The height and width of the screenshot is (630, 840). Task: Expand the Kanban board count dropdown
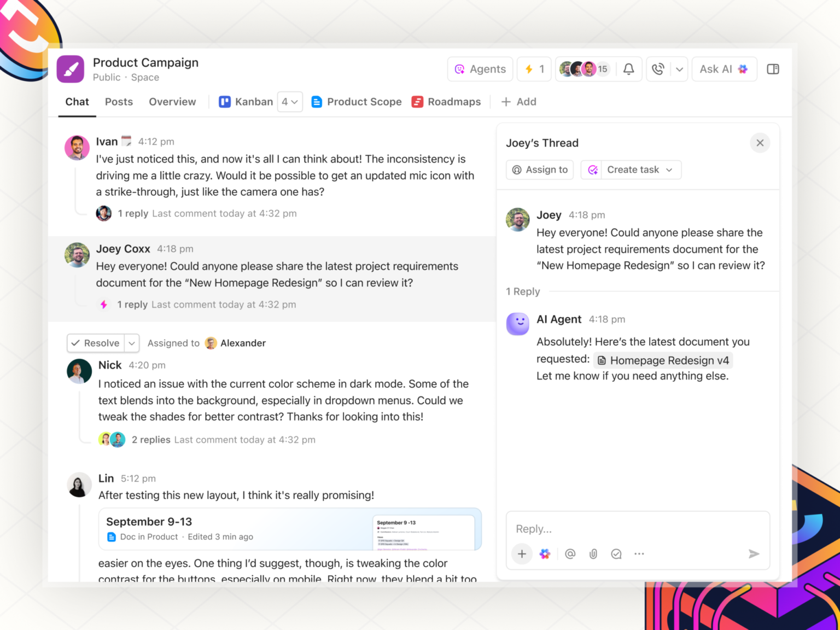(290, 102)
